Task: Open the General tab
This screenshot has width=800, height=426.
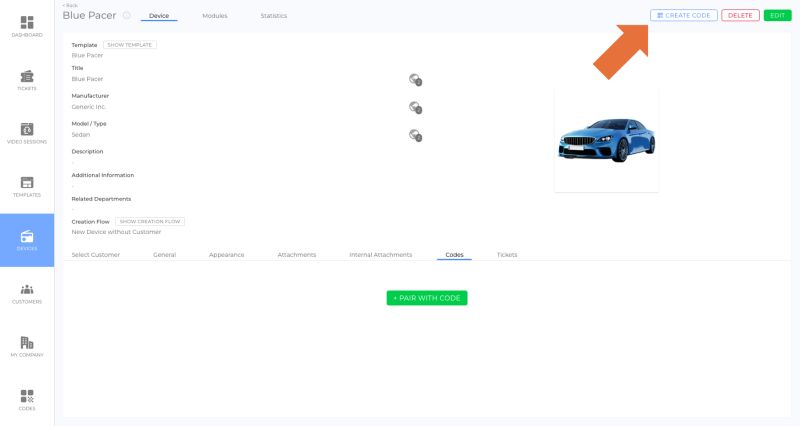Action: 164,255
